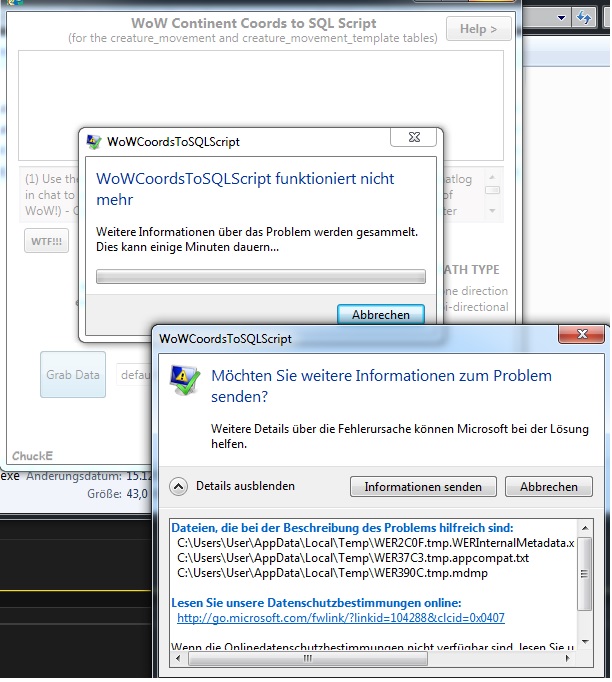Close the send information dialog with red X

(582, 334)
